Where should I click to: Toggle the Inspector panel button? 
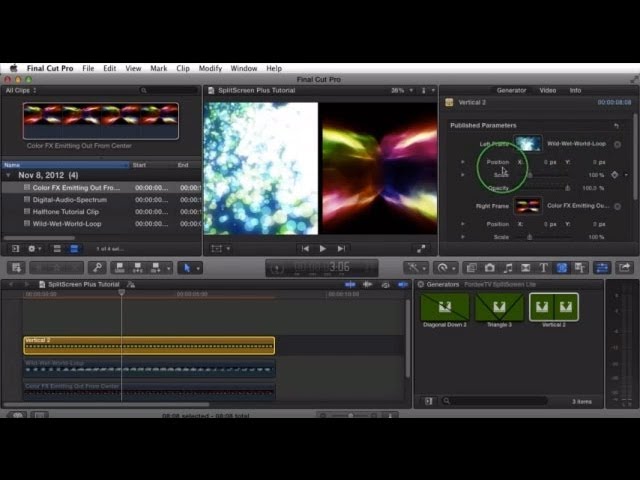coord(602,268)
